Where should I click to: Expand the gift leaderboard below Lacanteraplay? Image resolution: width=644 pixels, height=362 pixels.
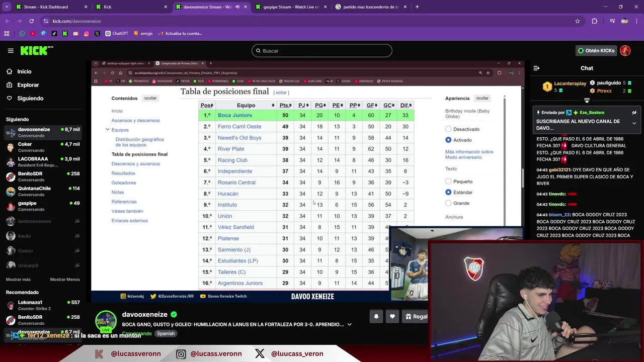click(587, 101)
